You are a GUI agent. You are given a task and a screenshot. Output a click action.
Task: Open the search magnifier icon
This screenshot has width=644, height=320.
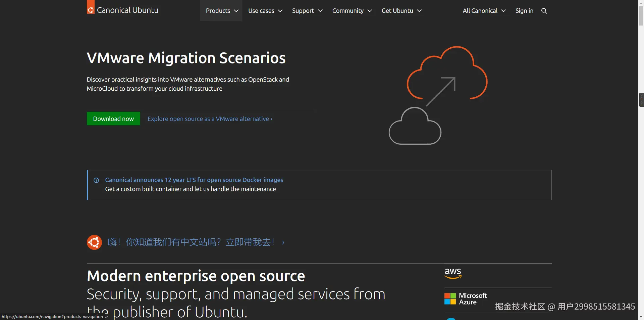[x=544, y=11]
